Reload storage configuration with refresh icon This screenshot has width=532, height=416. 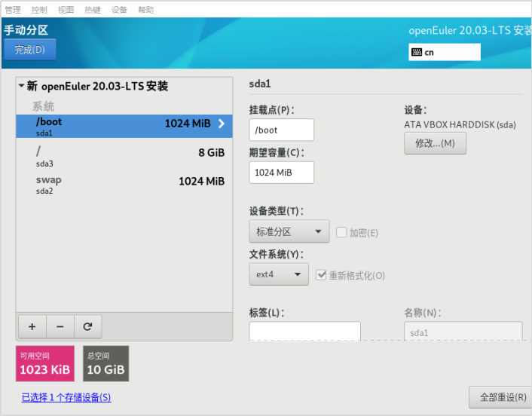click(87, 326)
